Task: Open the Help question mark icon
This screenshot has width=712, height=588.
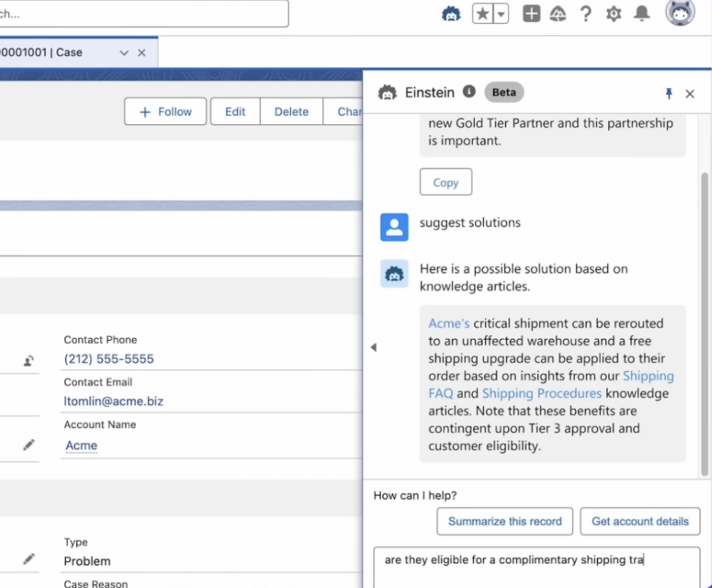Action: click(586, 14)
